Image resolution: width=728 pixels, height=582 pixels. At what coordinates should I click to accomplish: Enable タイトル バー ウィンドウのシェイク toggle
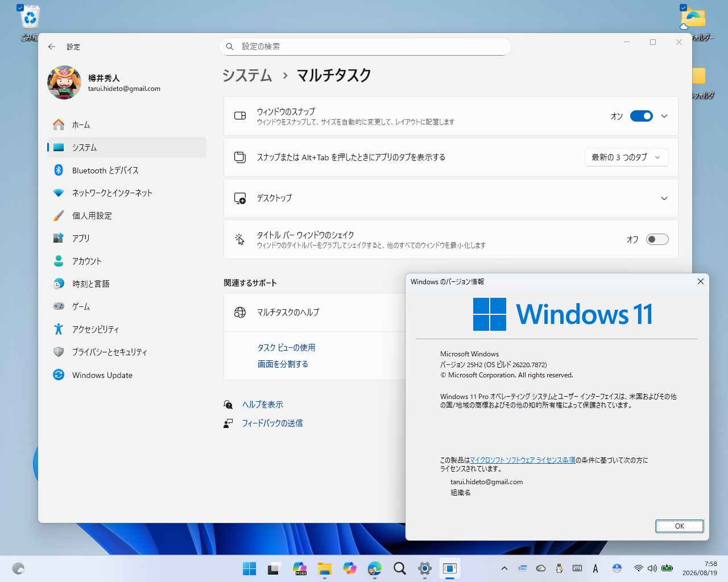click(657, 239)
